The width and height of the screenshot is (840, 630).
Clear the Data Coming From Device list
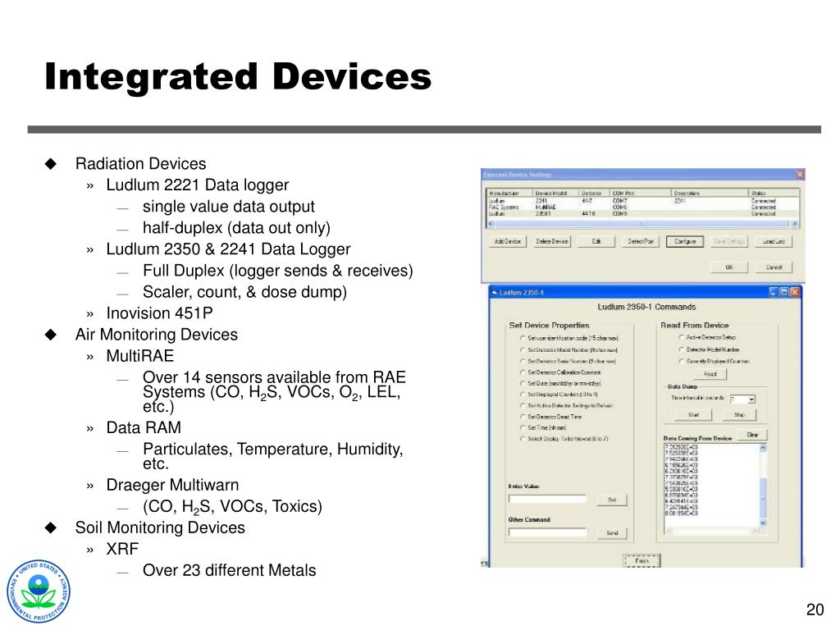[753, 435]
